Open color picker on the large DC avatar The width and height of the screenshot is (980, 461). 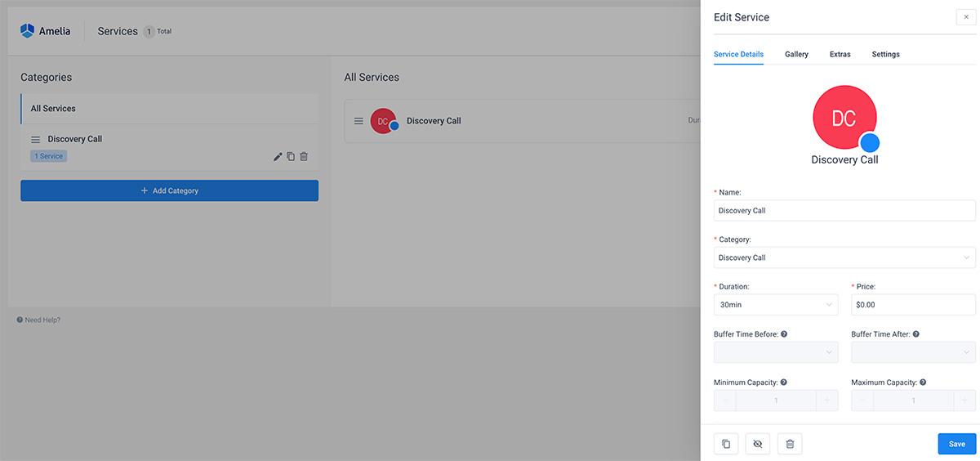[x=870, y=142]
